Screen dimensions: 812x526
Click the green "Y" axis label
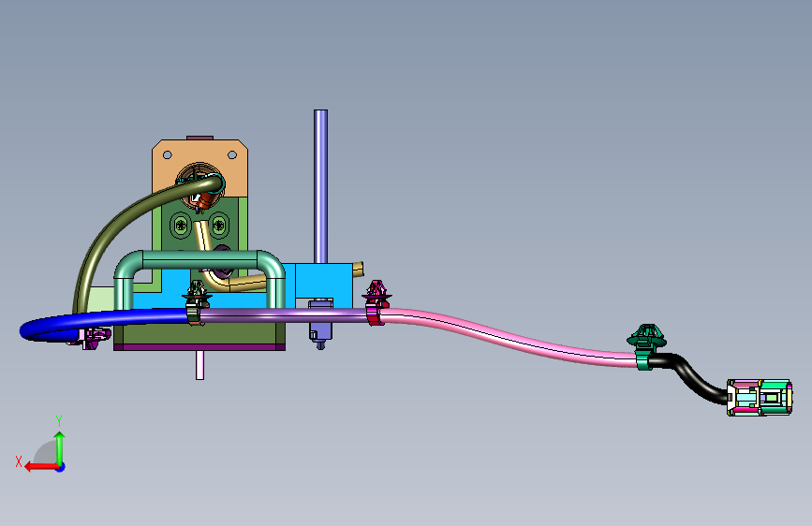pos(59,420)
